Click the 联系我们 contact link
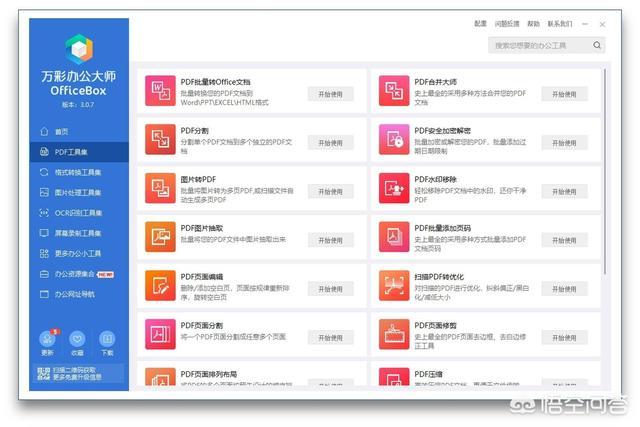 560,24
